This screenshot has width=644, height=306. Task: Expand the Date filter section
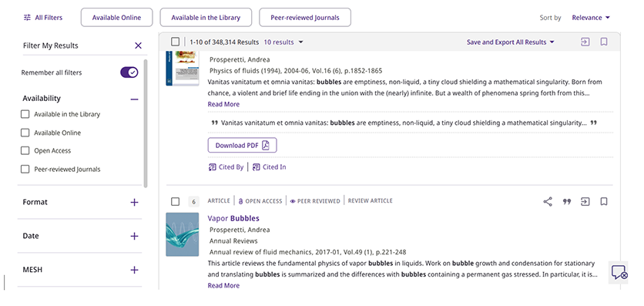pos(134,236)
